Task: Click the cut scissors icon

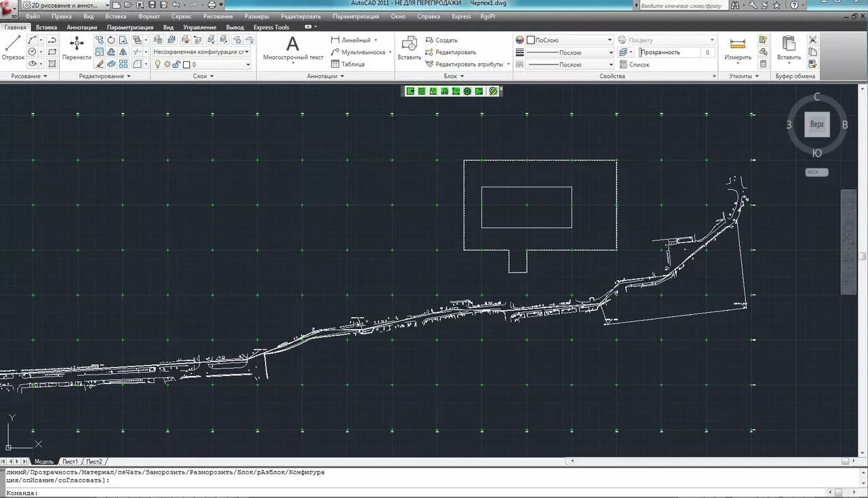Action: point(813,40)
